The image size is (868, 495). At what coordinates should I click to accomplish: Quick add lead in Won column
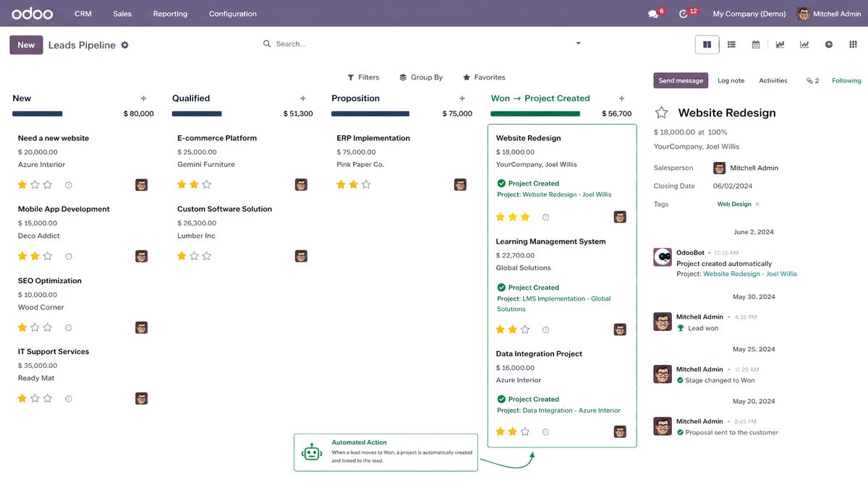[621, 98]
